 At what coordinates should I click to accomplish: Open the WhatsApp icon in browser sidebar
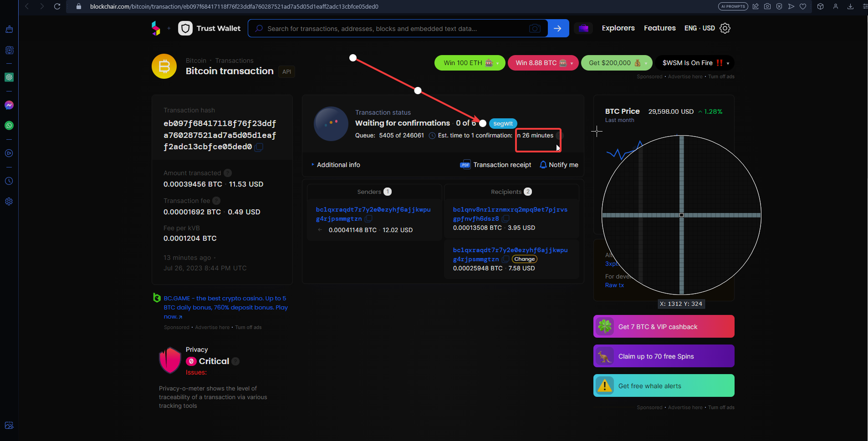coord(9,126)
